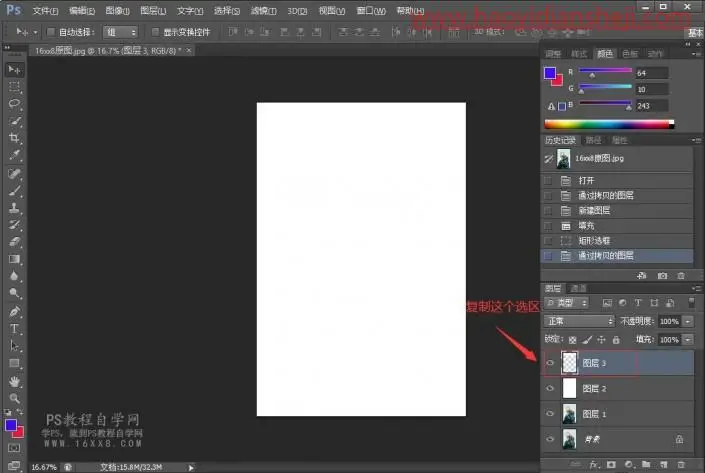The height and width of the screenshot is (473, 705).
Task: Select the Gradient tool
Action: pos(14,259)
